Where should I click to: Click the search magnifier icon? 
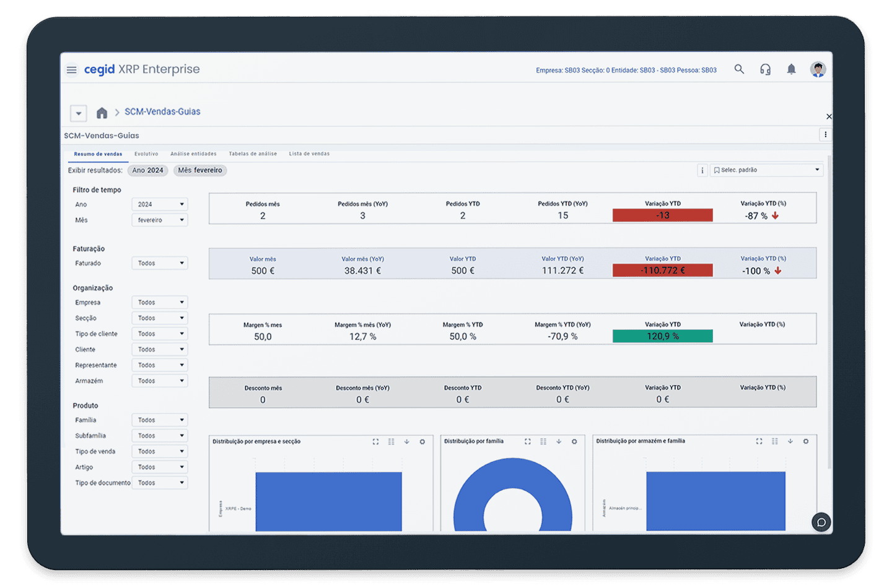[x=739, y=69]
